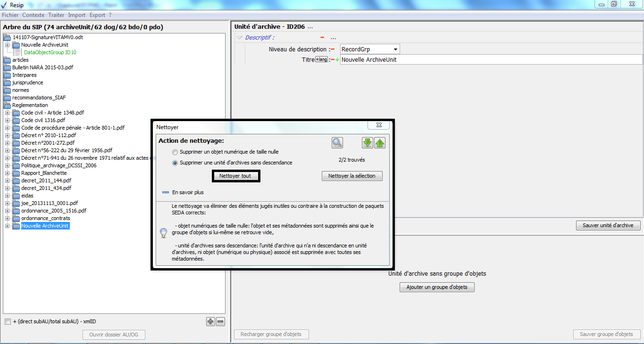This screenshot has height=344, width=644.
Task: Expand the 'Rapport_Blanchette' tree node
Action: click(x=8, y=173)
